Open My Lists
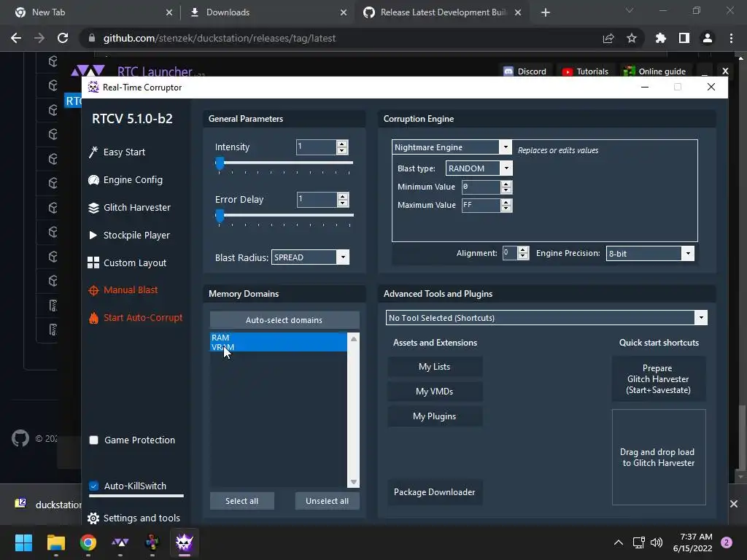The width and height of the screenshot is (747, 560). [x=435, y=367]
